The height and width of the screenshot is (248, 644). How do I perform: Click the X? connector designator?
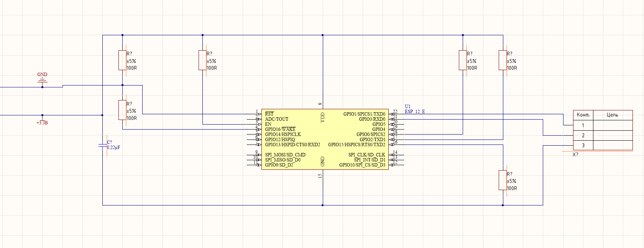click(575, 154)
